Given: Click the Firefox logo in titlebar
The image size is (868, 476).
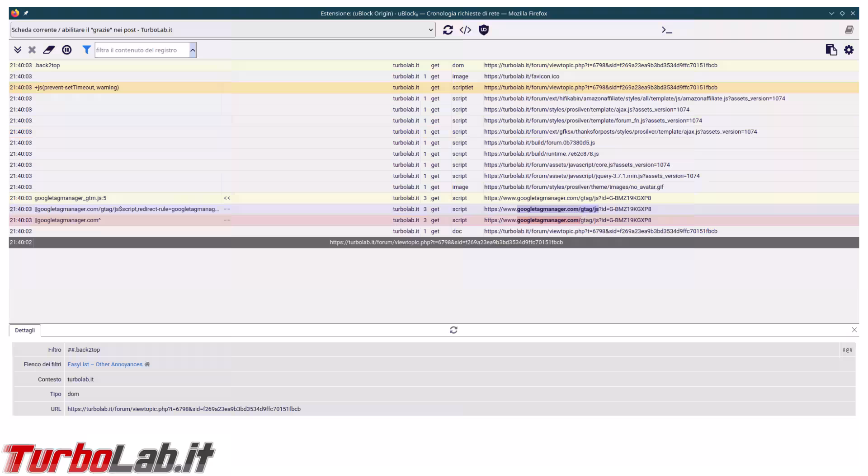Looking at the screenshot, I should coord(15,13).
